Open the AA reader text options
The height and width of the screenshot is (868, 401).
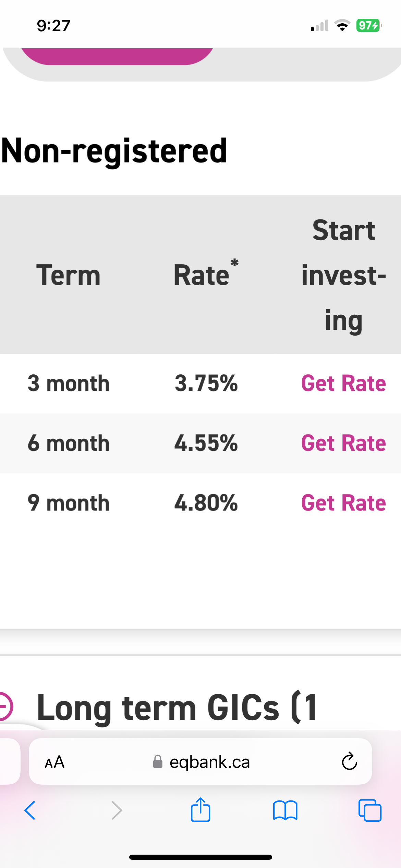point(54,762)
